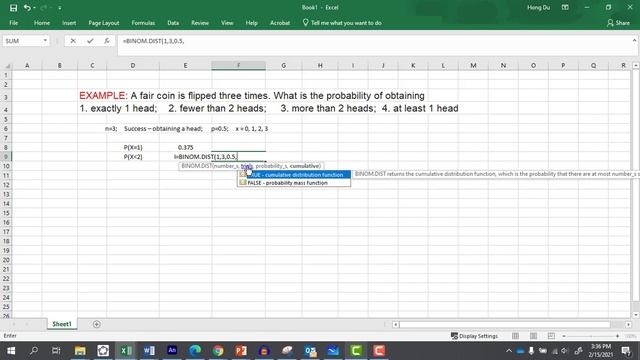
Task: Click the horizontal scrollbar right arrow
Action: pos(628,324)
